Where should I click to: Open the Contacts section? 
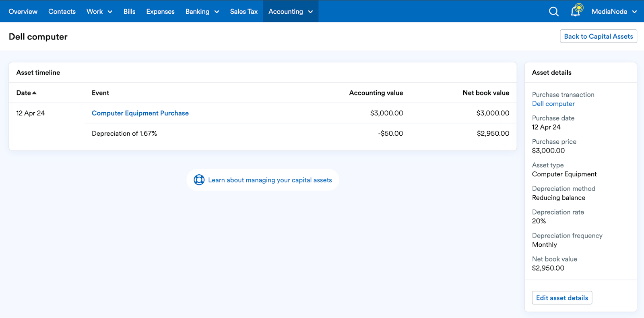[62, 12]
